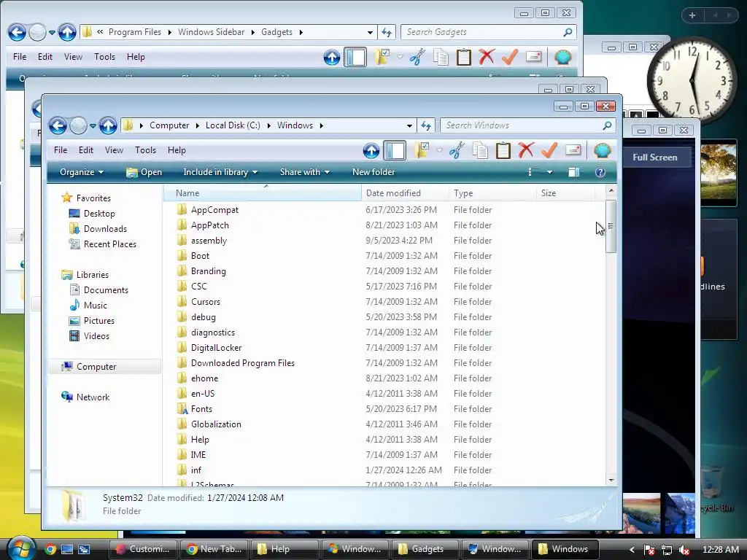747x560 pixels.
Task: Click folder options icon in Windows folder toolbar
Action: point(422,150)
